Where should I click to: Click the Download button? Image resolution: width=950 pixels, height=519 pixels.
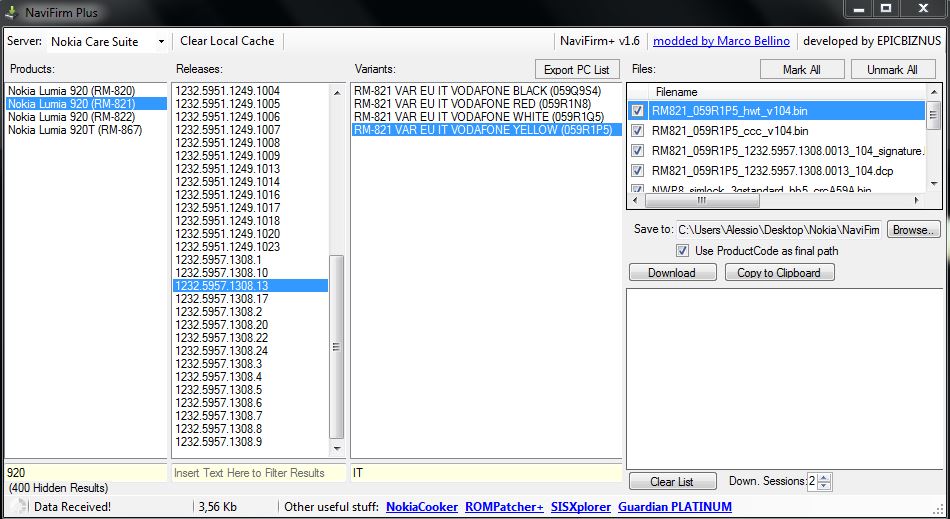pyautogui.click(x=673, y=273)
